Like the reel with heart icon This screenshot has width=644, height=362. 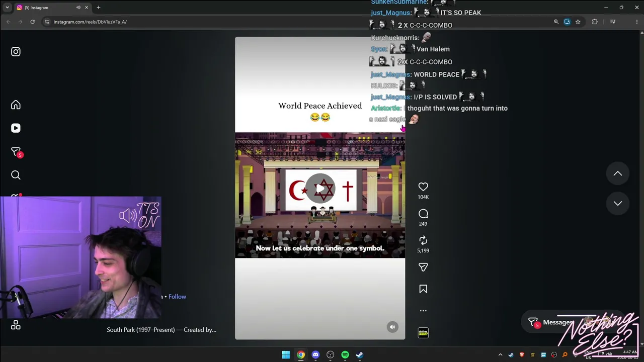point(423,187)
